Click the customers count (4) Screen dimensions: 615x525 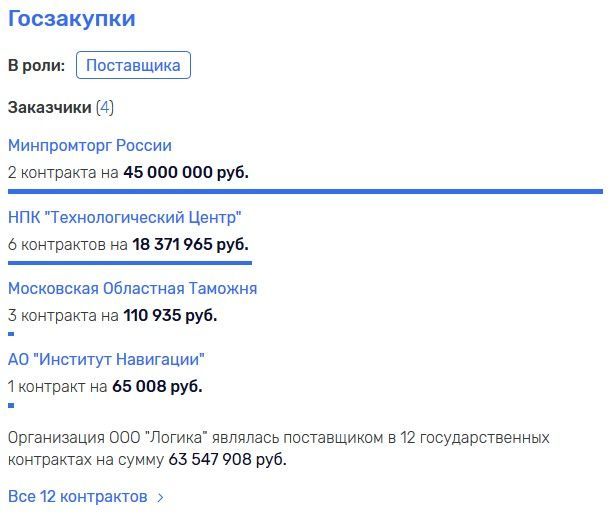(x=105, y=107)
